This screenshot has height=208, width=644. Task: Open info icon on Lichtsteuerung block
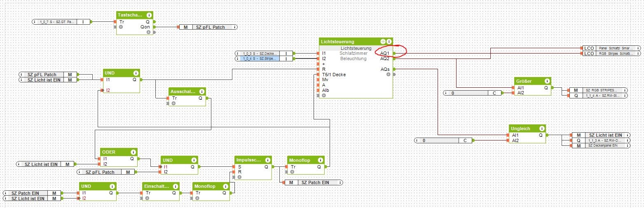pyautogui.click(x=389, y=42)
